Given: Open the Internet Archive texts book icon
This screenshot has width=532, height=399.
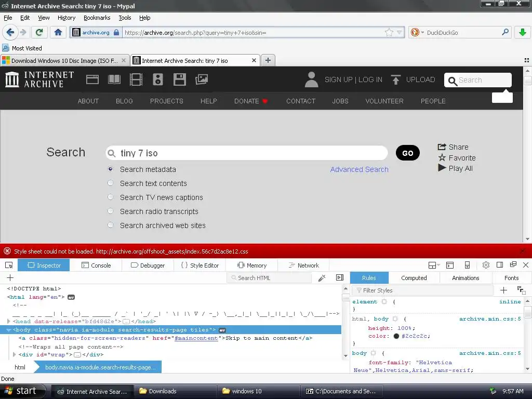Looking at the screenshot, I should click(114, 79).
